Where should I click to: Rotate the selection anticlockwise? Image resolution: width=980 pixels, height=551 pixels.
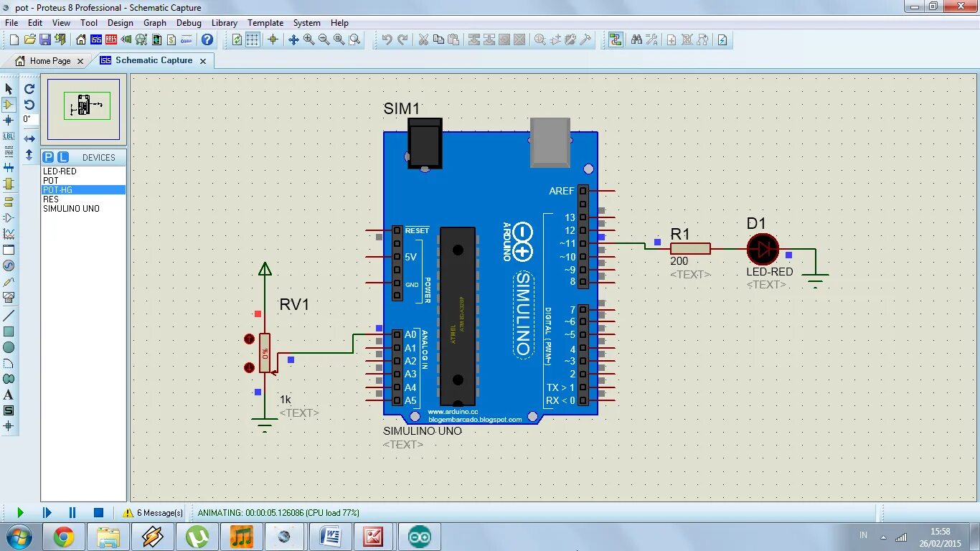tap(29, 105)
